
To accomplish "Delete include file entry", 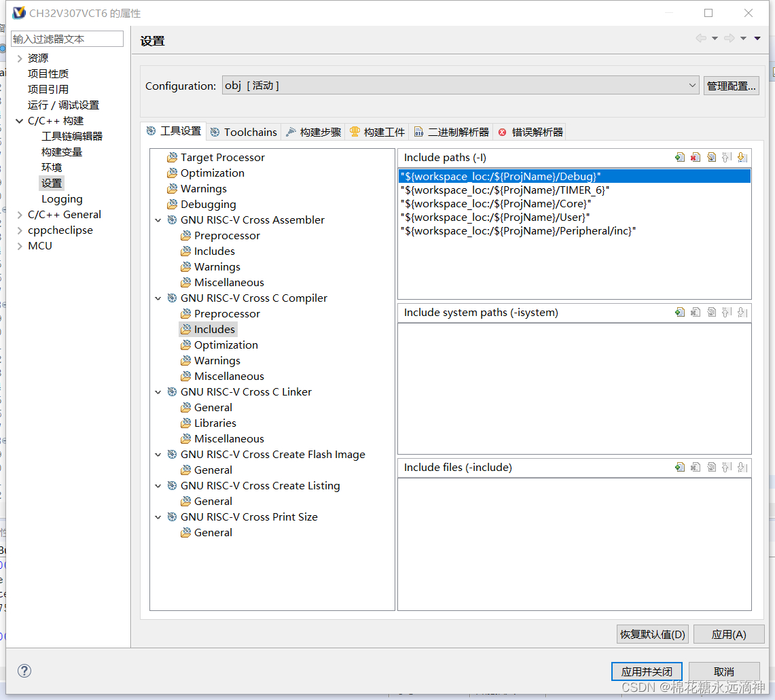I will [696, 467].
